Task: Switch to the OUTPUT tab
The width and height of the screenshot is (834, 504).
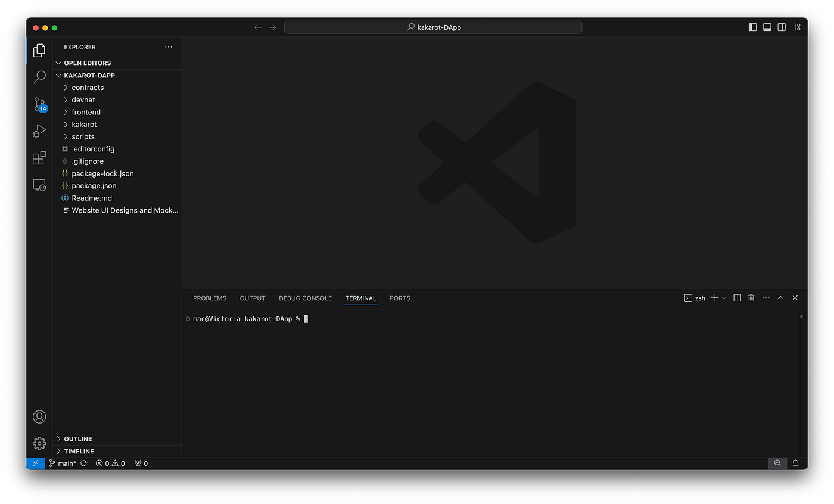Action: [x=253, y=298]
